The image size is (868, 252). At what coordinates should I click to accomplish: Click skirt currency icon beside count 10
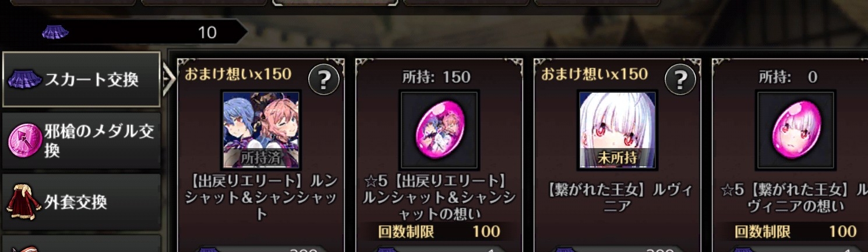pos(55,32)
